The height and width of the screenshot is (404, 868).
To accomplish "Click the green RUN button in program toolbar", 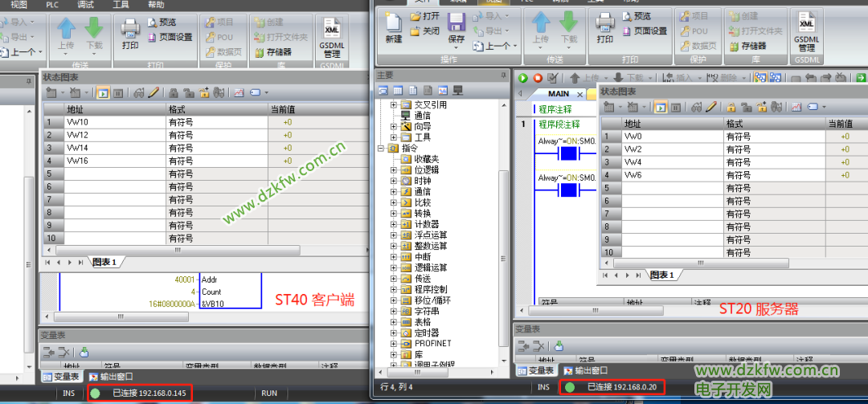I will [x=522, y=78].
